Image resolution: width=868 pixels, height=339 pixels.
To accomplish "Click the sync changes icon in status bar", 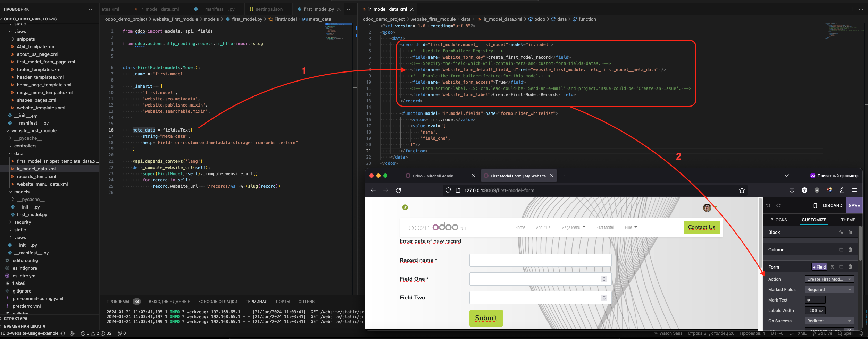I will [x=63, y=333].
